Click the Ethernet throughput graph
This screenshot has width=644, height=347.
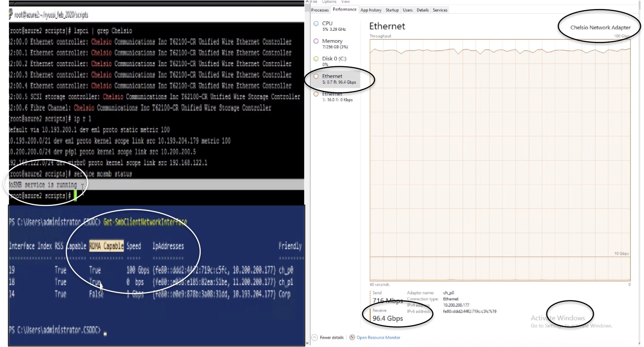(500, 160)
